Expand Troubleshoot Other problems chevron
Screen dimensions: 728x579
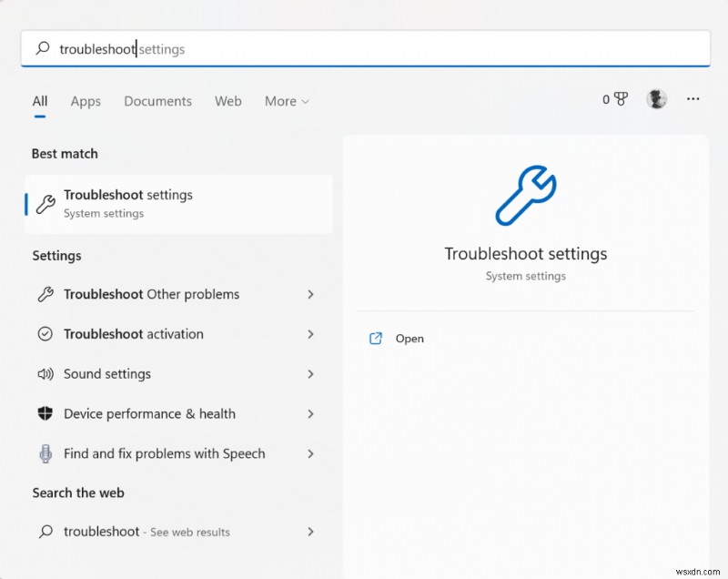[310, 294]
